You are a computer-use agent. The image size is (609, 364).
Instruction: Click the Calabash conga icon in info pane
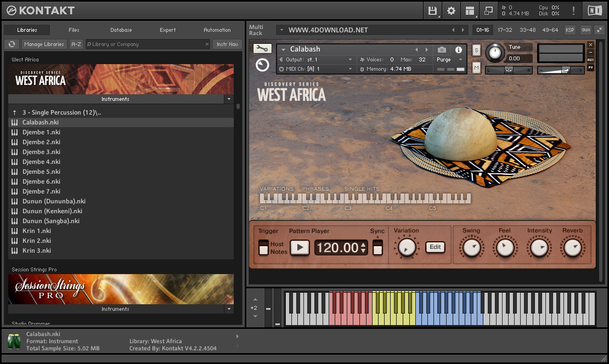coord(14,342)
